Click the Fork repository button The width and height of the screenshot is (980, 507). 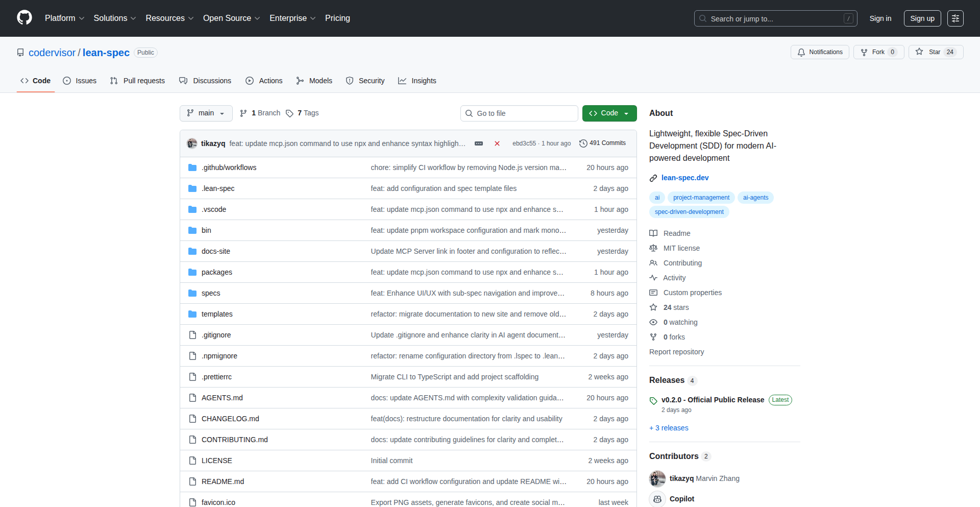(878, 52)
